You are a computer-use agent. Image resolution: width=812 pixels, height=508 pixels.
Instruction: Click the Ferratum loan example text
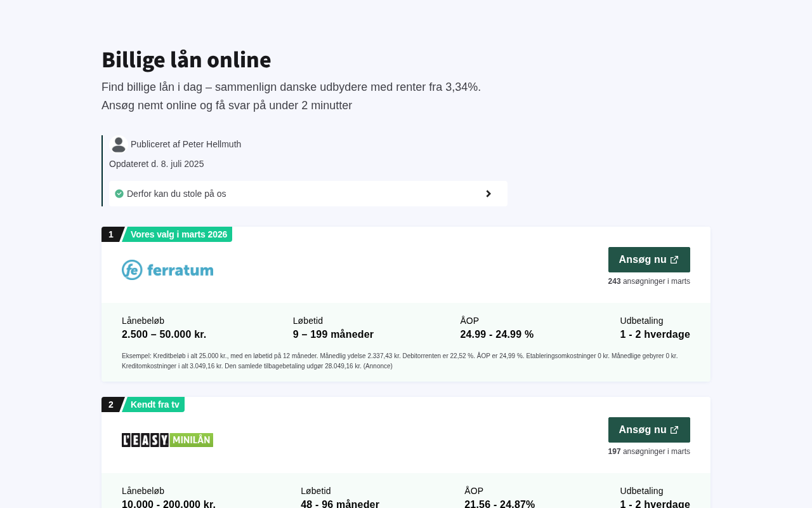click(x=400, y=361)
